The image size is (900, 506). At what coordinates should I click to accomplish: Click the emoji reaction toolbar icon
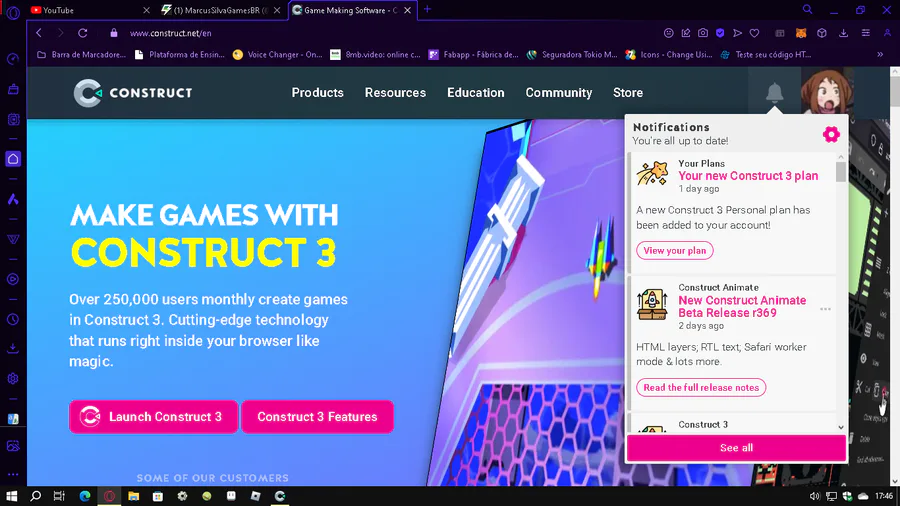click(668, 33)
